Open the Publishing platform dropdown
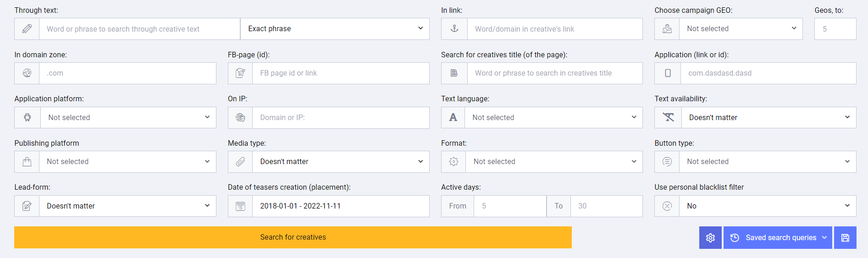 click(x=127, y=162)
